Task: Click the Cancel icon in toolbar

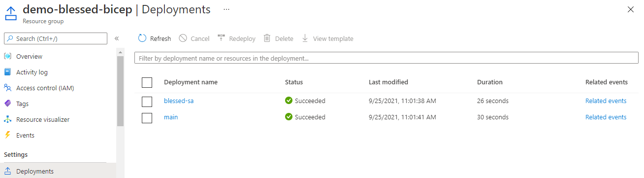Action: [x=183, y=38]
